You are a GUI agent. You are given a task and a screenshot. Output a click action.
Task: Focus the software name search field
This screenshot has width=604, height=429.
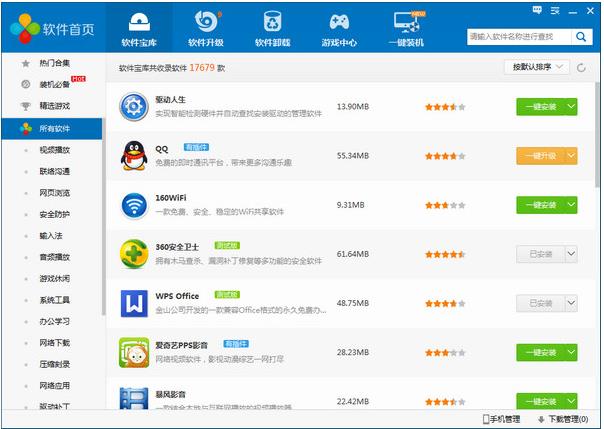(519, 37)
